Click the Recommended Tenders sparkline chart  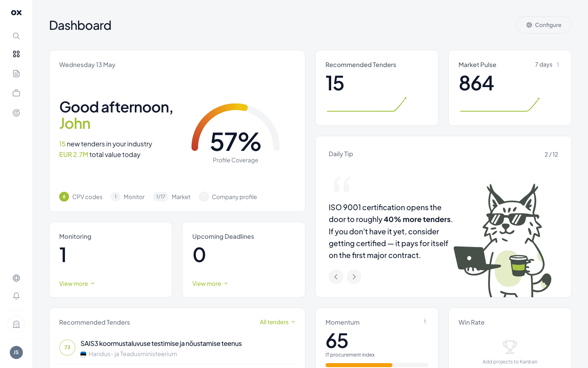click(367, 105)
